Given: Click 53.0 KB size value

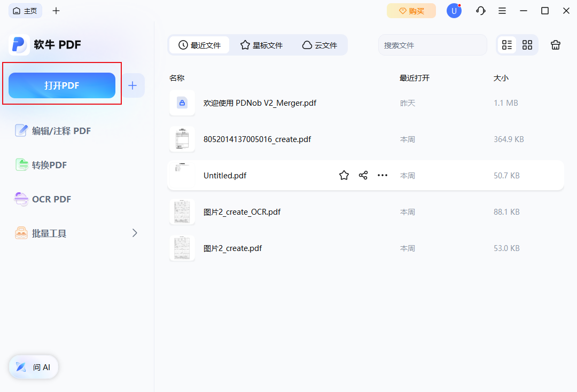Looking at the screenshot, I should [x=506, y=248].
